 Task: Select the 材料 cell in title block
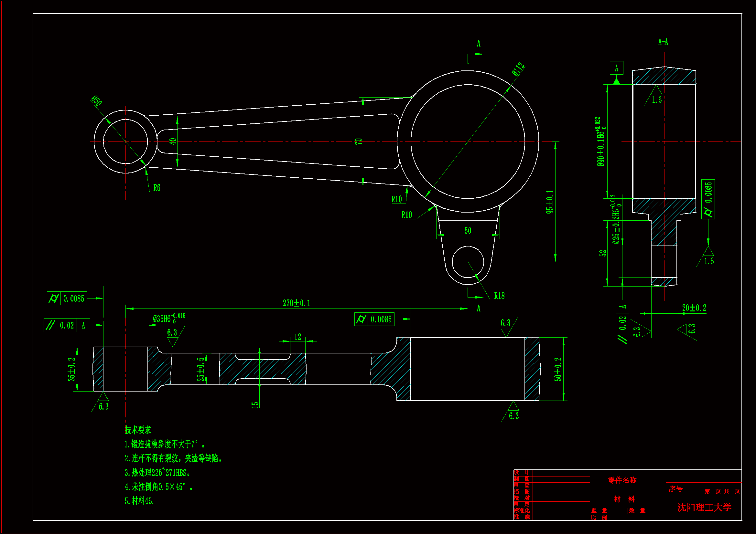pos(624,499)
